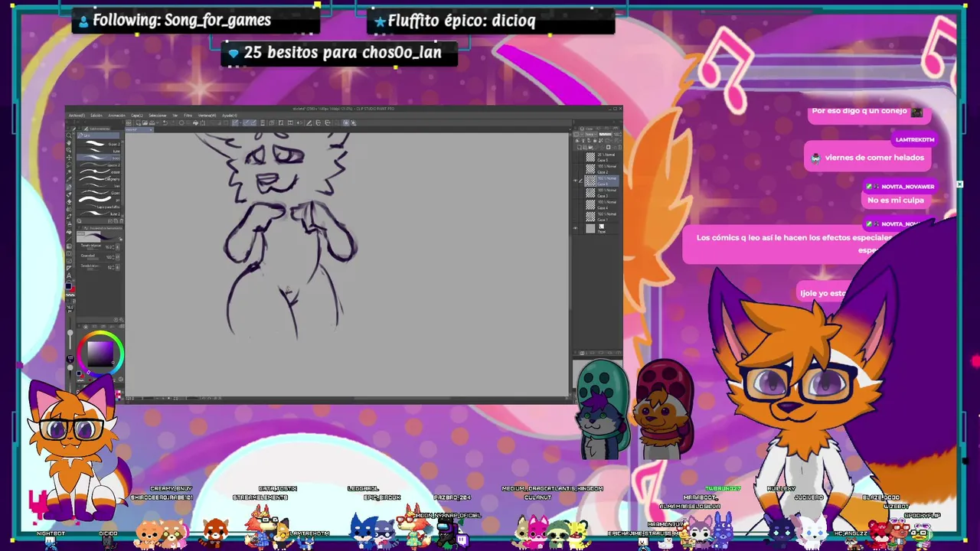Select the Ruler triangle tool
Image resolution: width=980 pixels, height=551 pixels.
click(69, 268)
